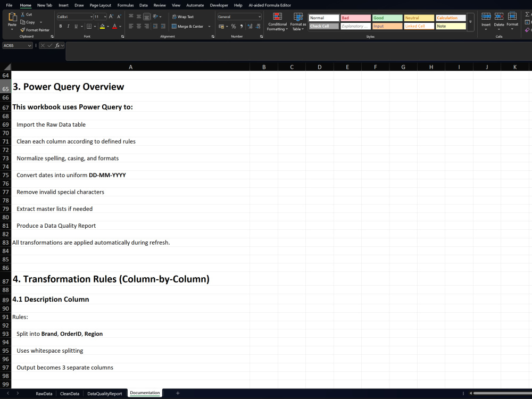
Task: Increase decimal places
Action: tap(250, 26)
